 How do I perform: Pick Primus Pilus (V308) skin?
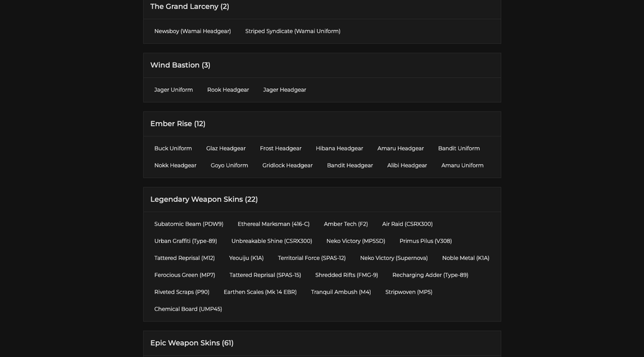(425, 241)
